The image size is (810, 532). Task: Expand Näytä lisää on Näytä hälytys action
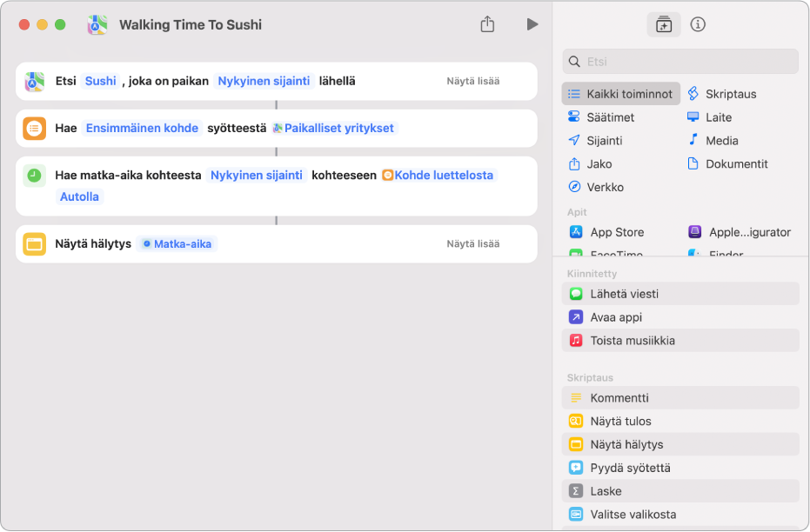(x=472, y=244)
